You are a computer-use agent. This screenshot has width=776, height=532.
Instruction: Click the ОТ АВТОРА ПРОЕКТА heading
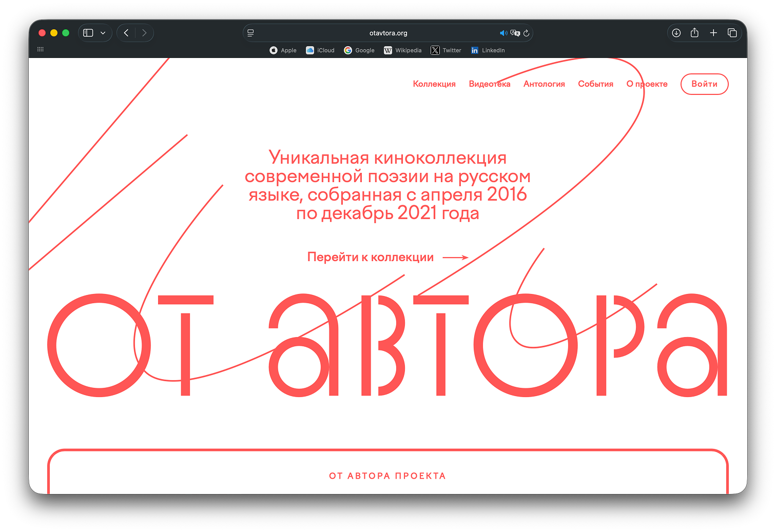point(387,476)
